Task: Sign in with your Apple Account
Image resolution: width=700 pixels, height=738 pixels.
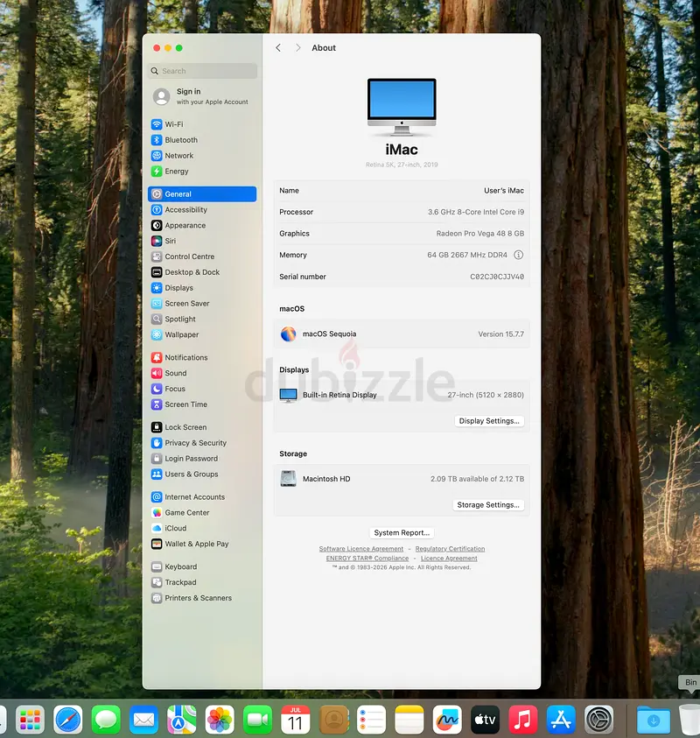Action: coord(202,96)
